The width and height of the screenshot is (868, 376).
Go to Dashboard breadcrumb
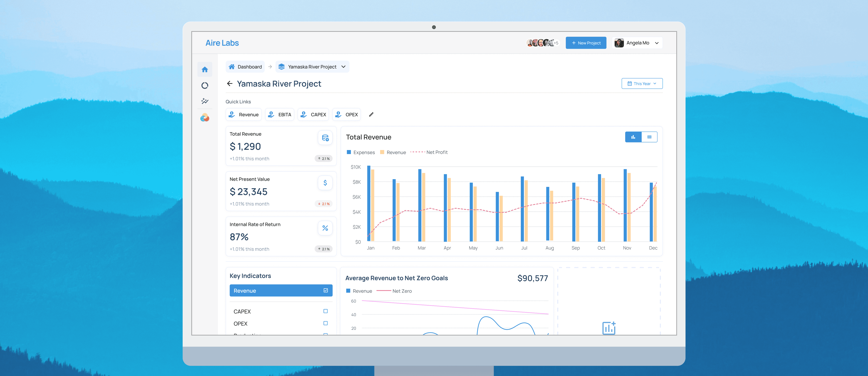[245, 67]
